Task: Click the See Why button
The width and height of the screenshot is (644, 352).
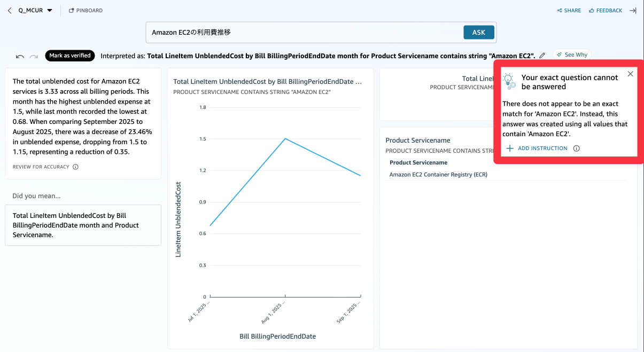Action: pyautogui.click(x=572, y=54)
